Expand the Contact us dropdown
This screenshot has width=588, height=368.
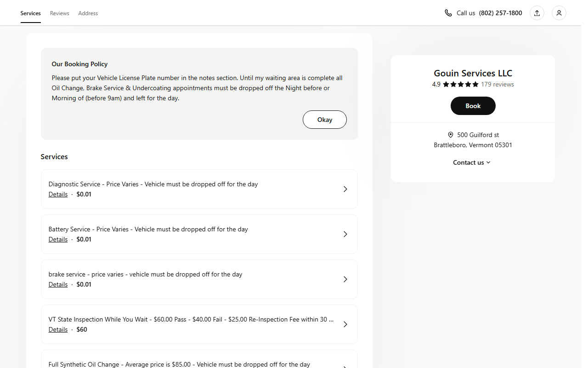tap(472, 162)
